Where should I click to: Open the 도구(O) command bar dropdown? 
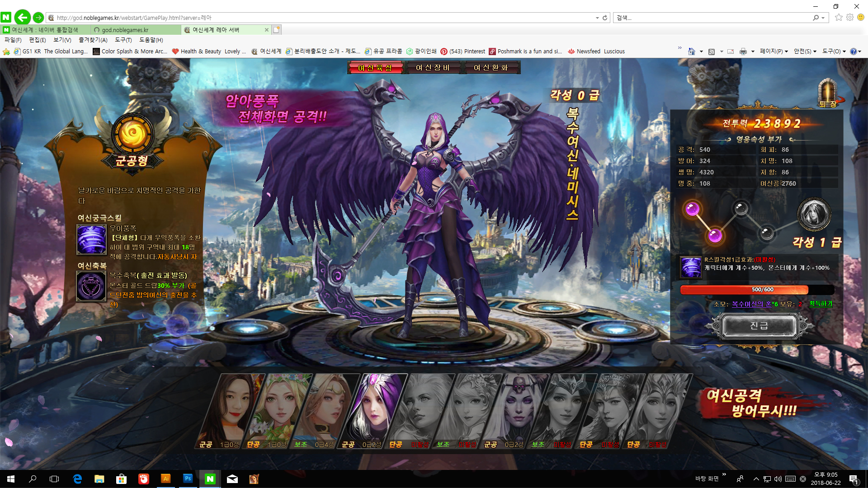click(834, 52)
